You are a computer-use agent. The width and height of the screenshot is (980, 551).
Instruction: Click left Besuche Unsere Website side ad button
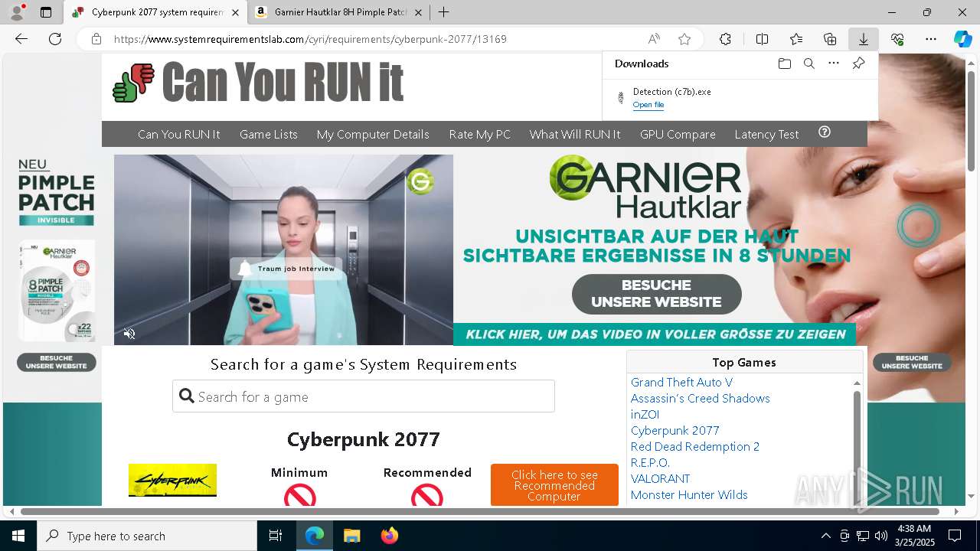(x=57, y=362)
